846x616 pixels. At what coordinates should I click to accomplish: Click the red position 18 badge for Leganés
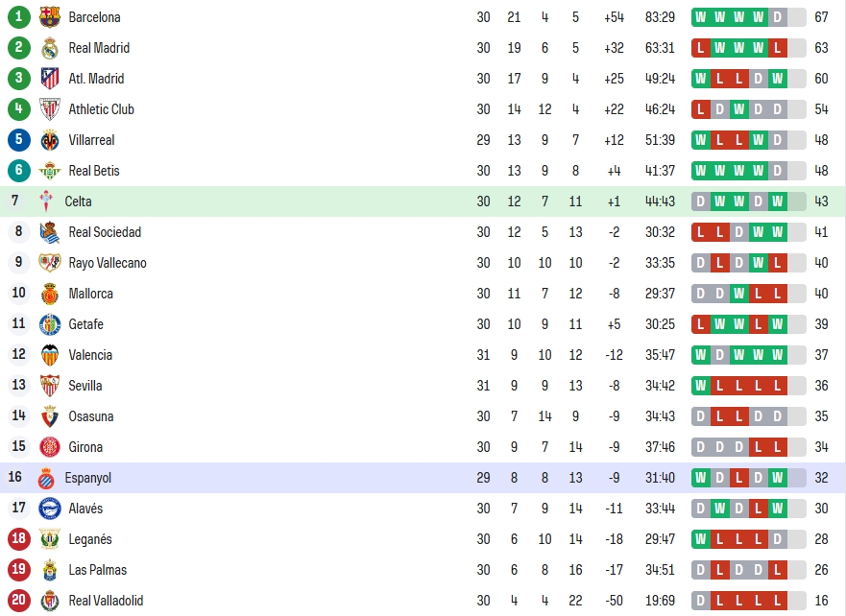click(19, 539)
